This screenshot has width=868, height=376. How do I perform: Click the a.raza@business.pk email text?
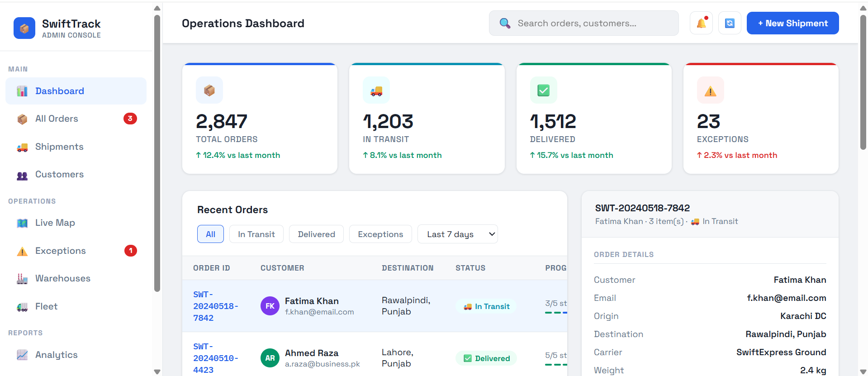(323, 364)
